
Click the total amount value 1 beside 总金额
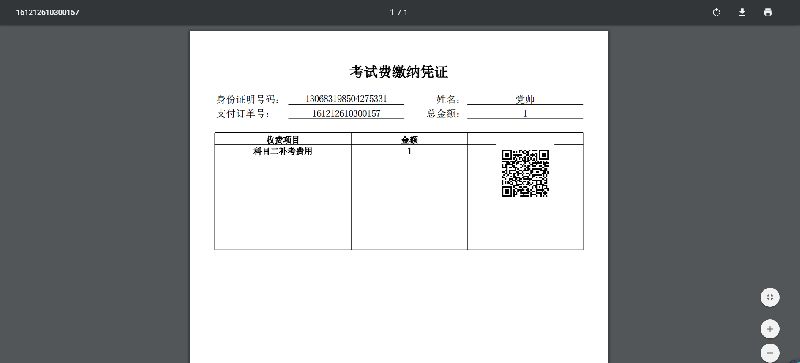coord(525,113)
